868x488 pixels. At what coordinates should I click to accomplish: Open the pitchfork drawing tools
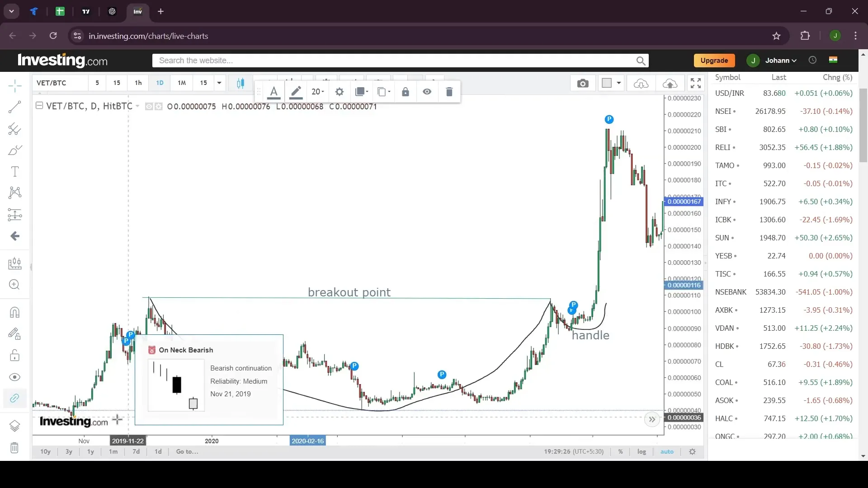click(14, 129)
